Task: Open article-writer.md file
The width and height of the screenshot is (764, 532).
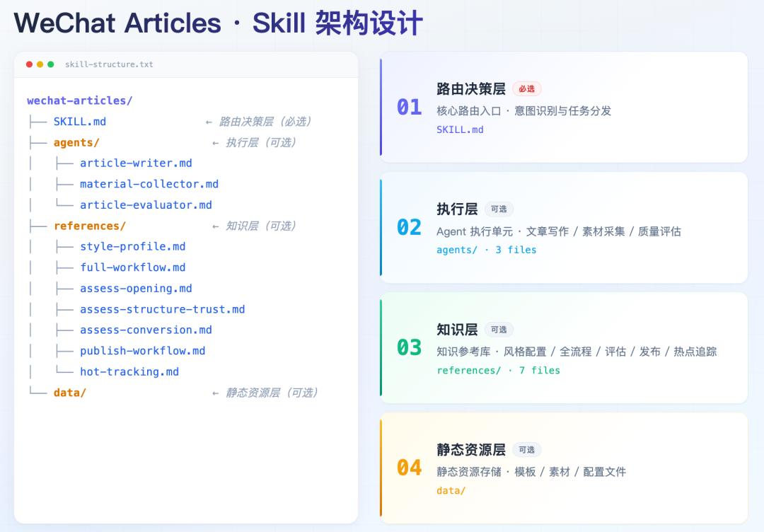Action: pyautogui.click(x=136, y=163)
